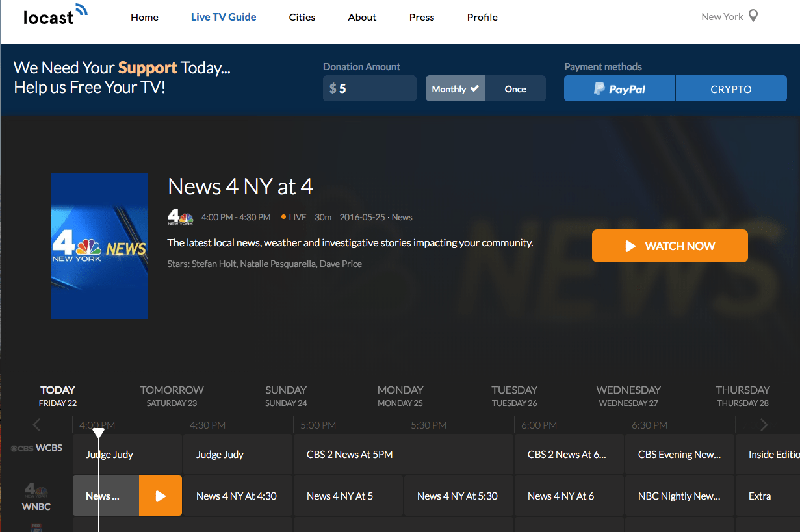The width and height of the screenshot is (800, 532).
Task: Open the Press page
Action: (422, 18)
